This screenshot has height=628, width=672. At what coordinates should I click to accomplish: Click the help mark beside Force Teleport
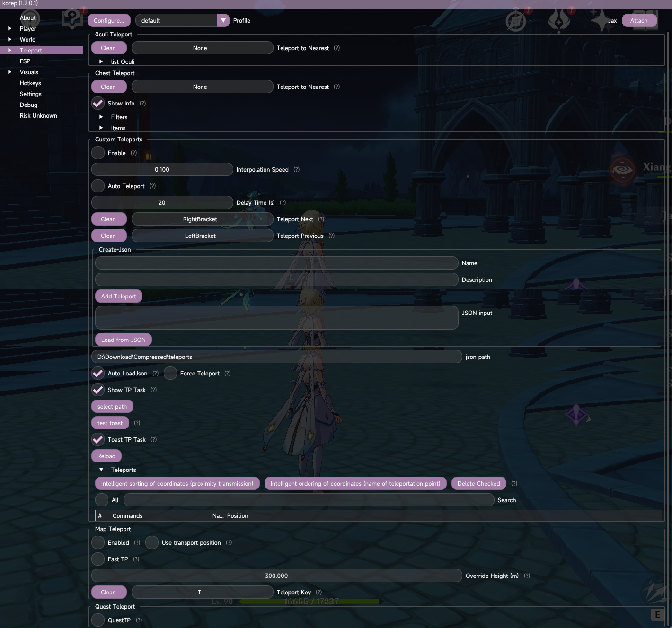pos(228,374)
